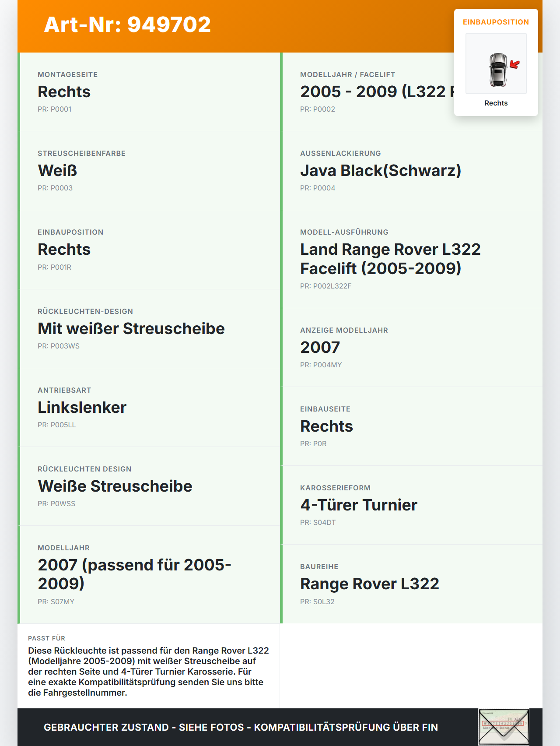
Task: Click the RÜCKLEUCHTEN-DESIGN label with hyphen
Action: 85,311
